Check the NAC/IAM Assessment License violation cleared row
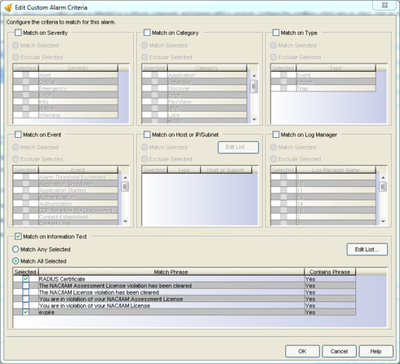 coord(26,286)
